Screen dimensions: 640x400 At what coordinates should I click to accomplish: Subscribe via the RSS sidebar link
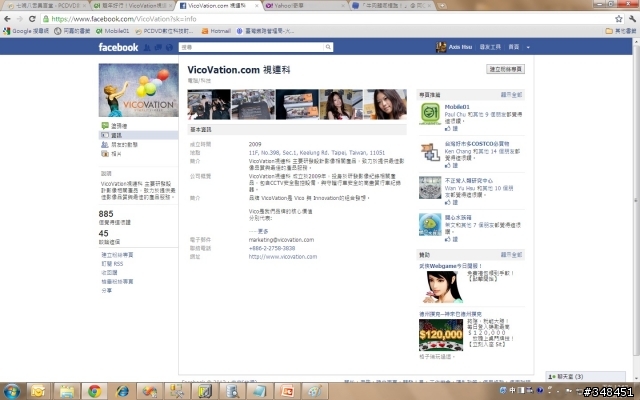[x=112, y=264]
